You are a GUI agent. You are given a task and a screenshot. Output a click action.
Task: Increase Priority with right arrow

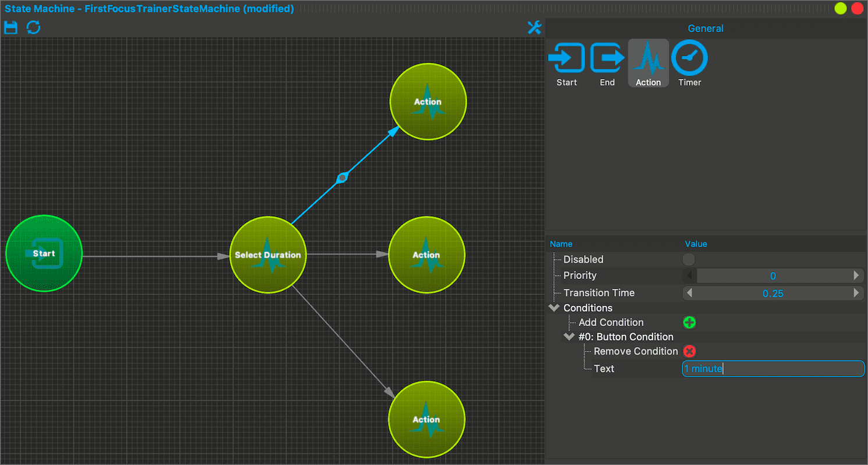point(856,276)
